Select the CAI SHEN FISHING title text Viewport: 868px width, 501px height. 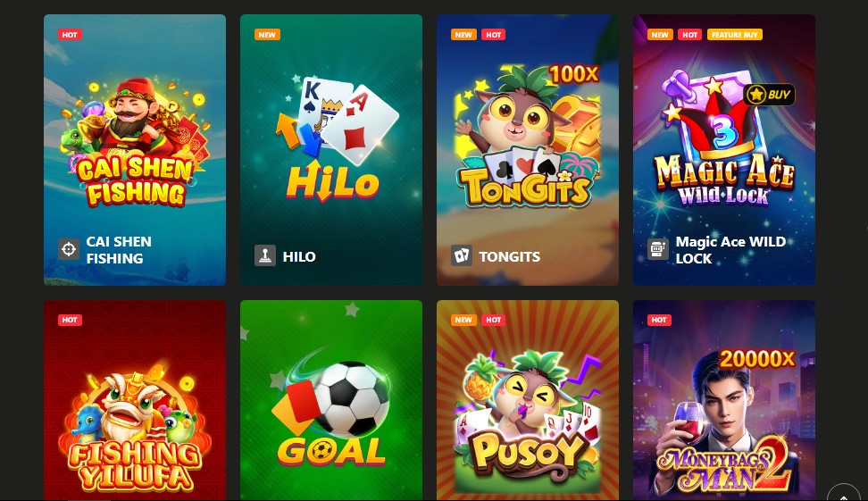(x=119, y=250)
